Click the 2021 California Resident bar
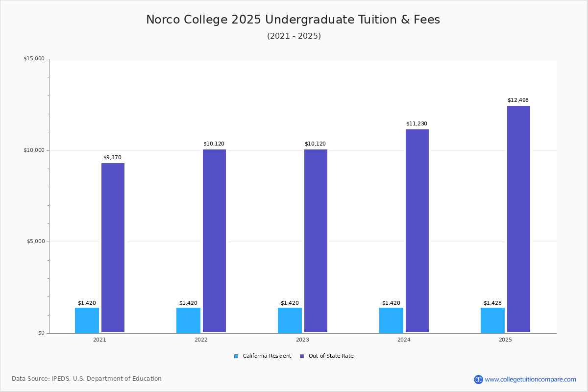This screenshot has height=392, width=588. click(x=87, y=320)
